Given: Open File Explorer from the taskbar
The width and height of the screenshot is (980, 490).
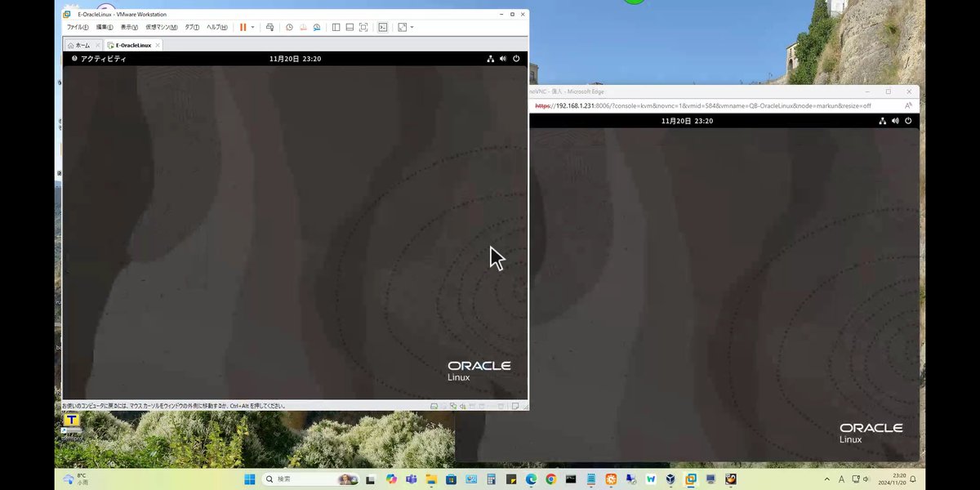Looking at the screenshot, I should click(x=431, y=479).
